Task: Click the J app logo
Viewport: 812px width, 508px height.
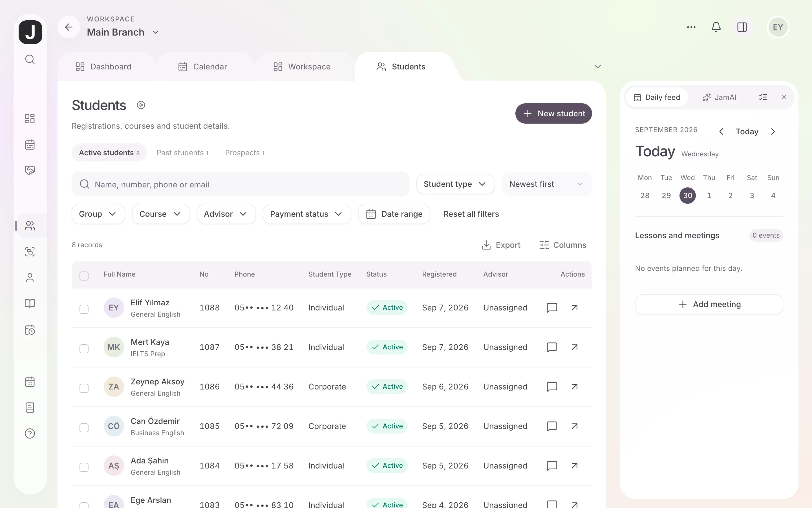Action: pos(30,32)
